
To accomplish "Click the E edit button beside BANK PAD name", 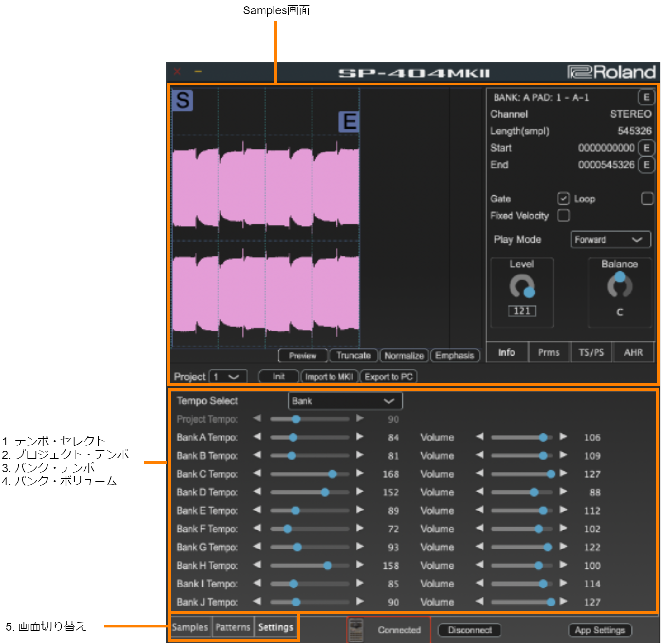I will [x=646, y=97].
